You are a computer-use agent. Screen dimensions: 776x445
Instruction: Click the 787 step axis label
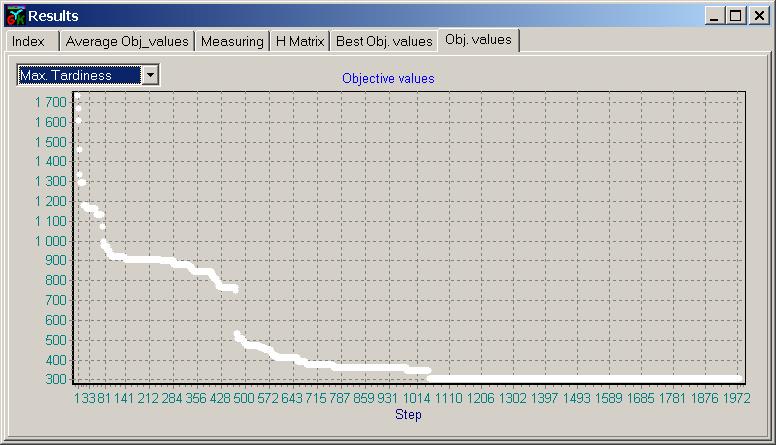tap(340, 398)
